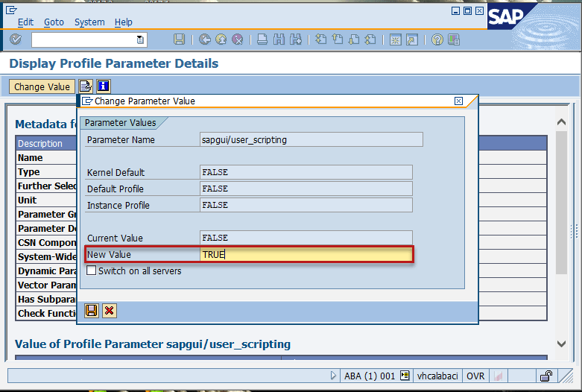The width and height of the screenshot is (582, 392).
Task: Click the Save icon in the main toolbar
Action: click(180, 39)
